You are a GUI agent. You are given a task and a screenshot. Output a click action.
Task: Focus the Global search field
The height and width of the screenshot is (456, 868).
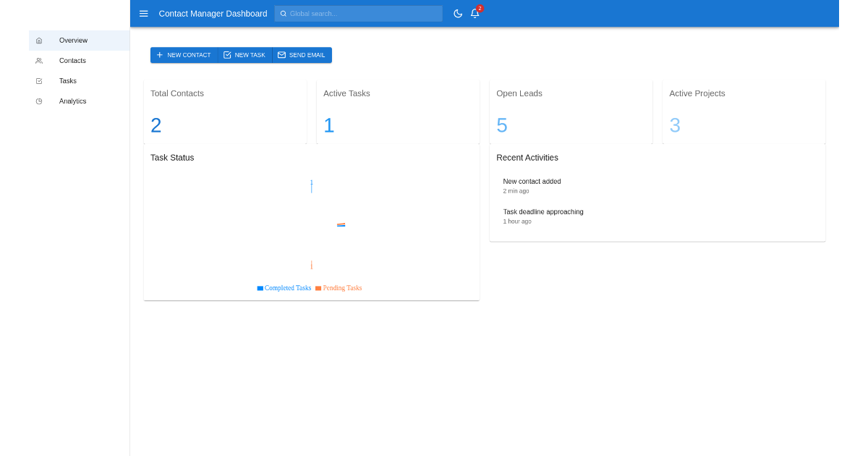pyautogui.click(x=362, y=14)
